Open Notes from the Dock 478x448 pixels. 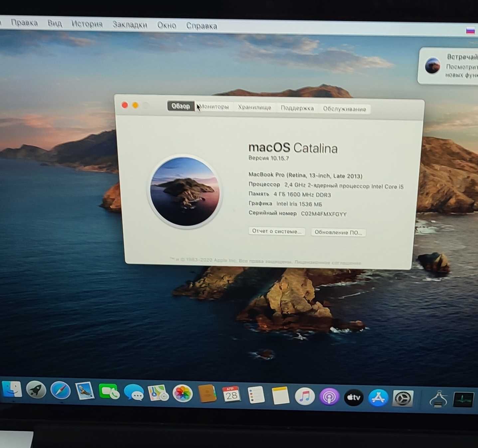(x=280, y=396)
